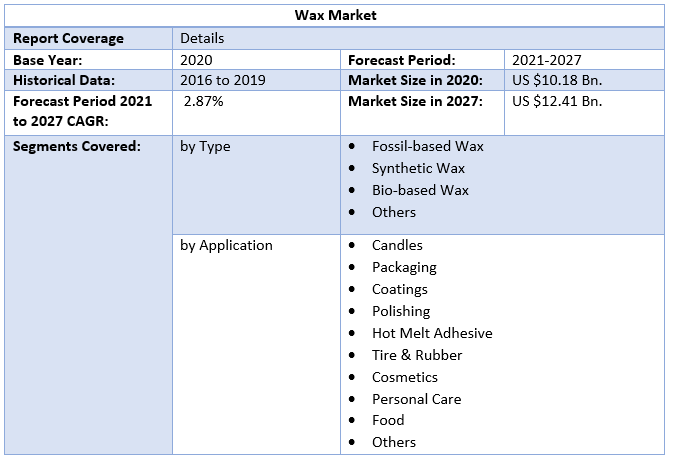This screenshot has width=676, height=464.
Task: Click the Cosmetics application item
Action: pyautogui.click(x=405, y=377)
